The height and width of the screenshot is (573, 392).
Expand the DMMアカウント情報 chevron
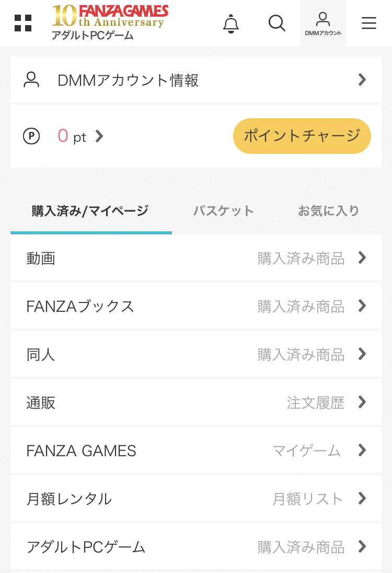pos(362,80)
